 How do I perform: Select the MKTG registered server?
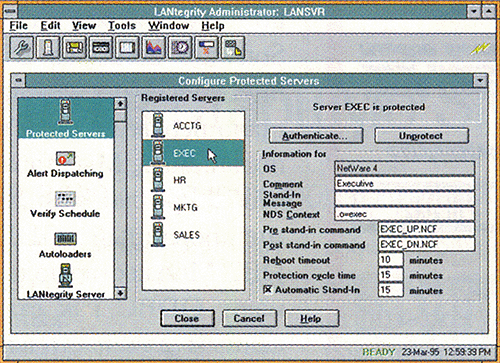click(x=193, y=207)
